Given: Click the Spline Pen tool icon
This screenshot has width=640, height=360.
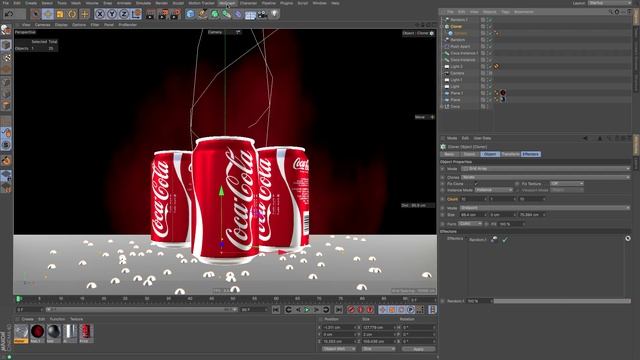Looking at the screenshot, I should pyautogui.click(x=202, y=14).
